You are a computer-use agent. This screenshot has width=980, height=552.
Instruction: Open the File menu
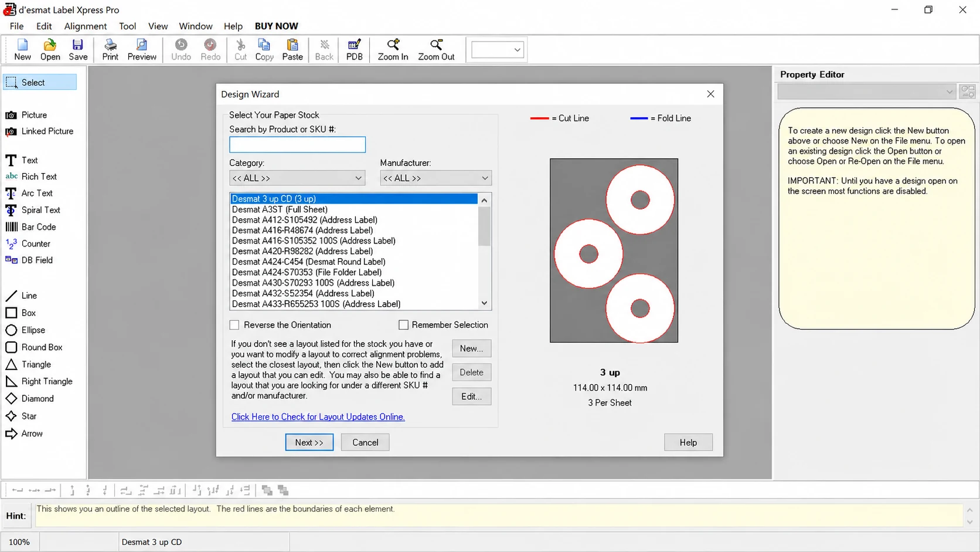[x=16, y=26]
